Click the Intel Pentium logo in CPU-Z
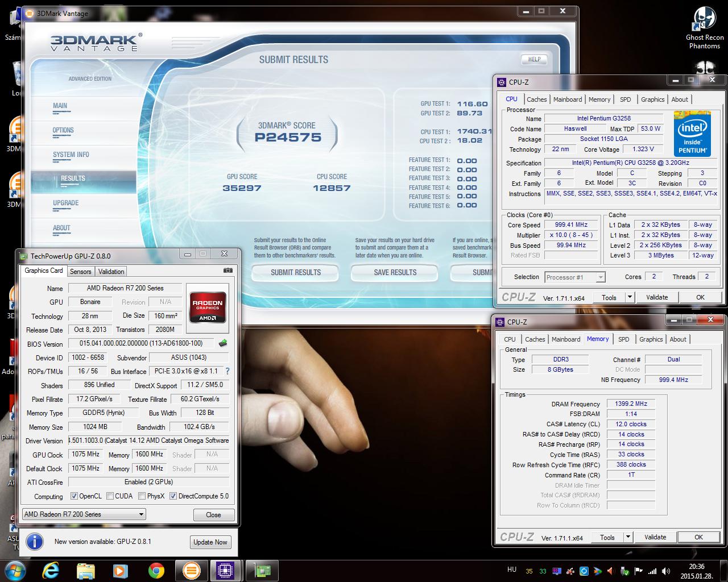 pyautogui.click(x=692, y=134)
